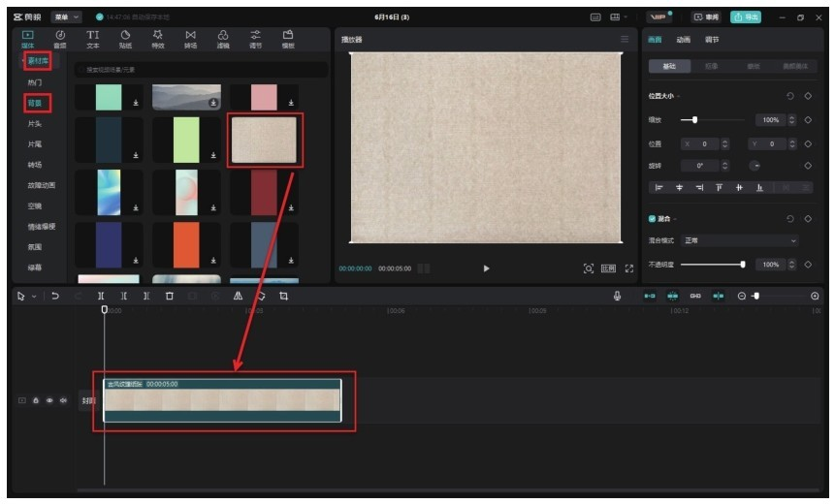Click the 封面 cover button on track

pyautogui.click(x=88, y=400)
